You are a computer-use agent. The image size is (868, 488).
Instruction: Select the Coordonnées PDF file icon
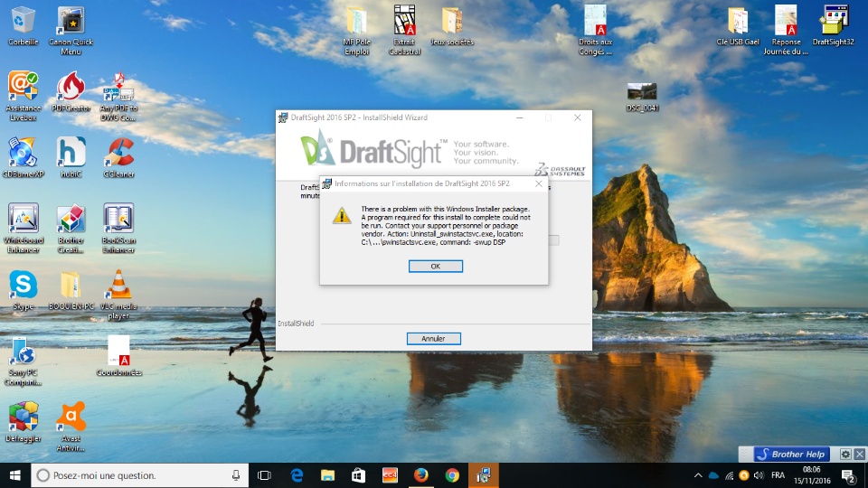point(118,356)
